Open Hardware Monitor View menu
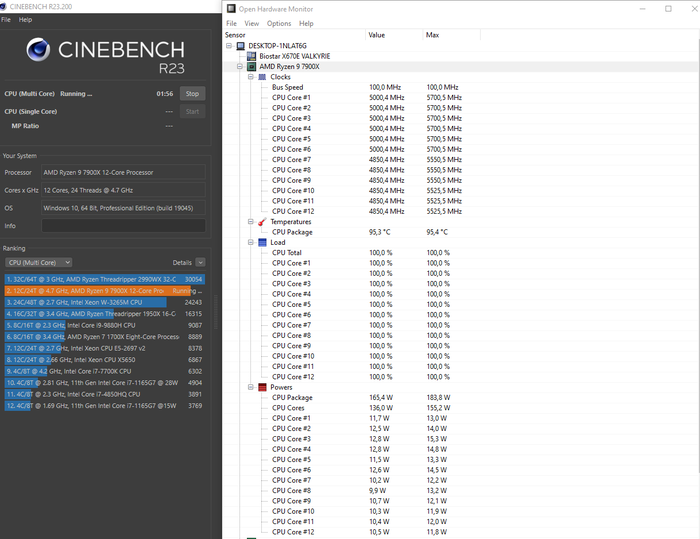Screen dimensions: 700x539 251,23
